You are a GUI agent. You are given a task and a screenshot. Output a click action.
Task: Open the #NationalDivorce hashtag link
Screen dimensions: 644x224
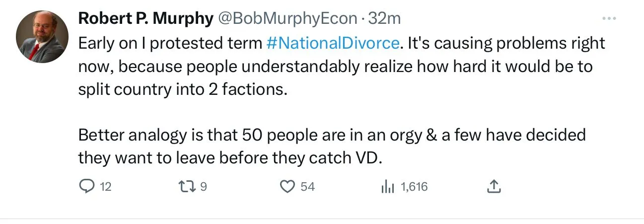[333, 43]
